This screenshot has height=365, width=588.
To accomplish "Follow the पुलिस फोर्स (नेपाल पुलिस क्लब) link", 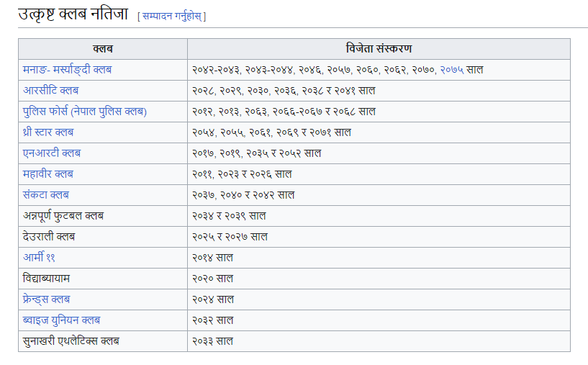I will [x=84, y=112].
